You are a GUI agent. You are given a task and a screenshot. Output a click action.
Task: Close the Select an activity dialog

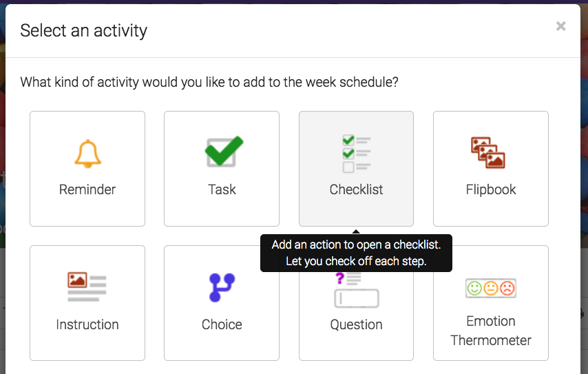click(561, 26)
